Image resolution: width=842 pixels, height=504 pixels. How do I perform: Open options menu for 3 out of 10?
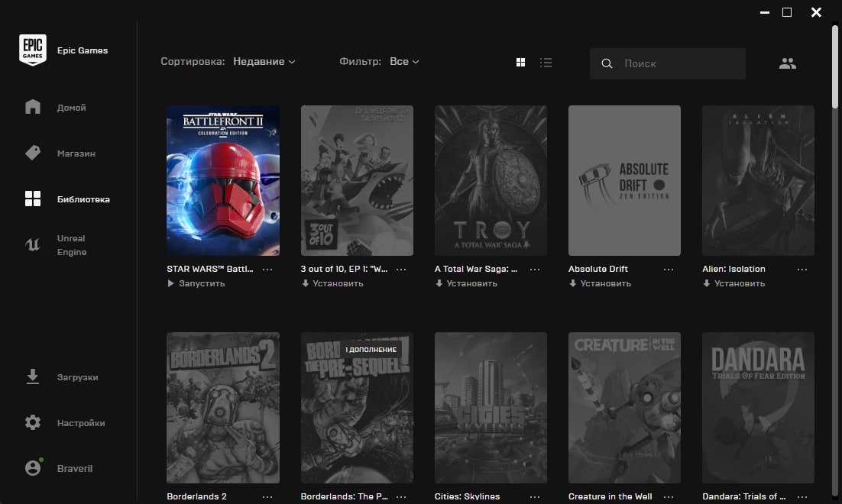(x=401, y=270)
